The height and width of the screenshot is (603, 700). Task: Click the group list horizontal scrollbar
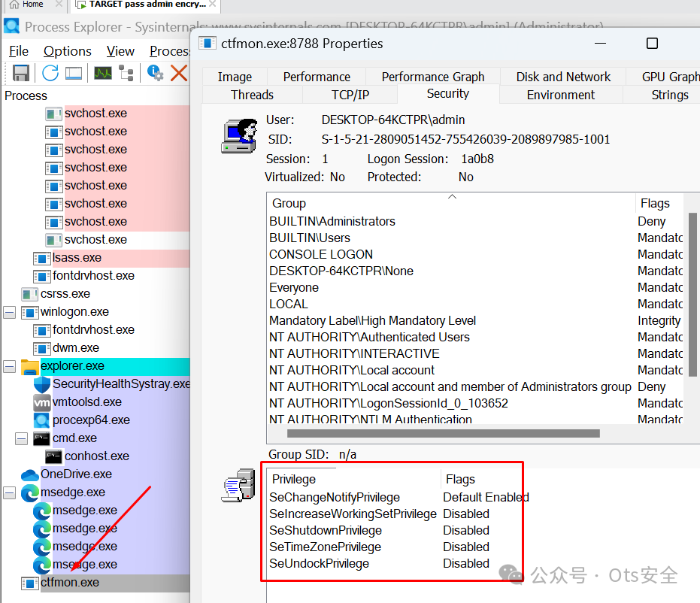pyautogui.click(x=444, y=433)
